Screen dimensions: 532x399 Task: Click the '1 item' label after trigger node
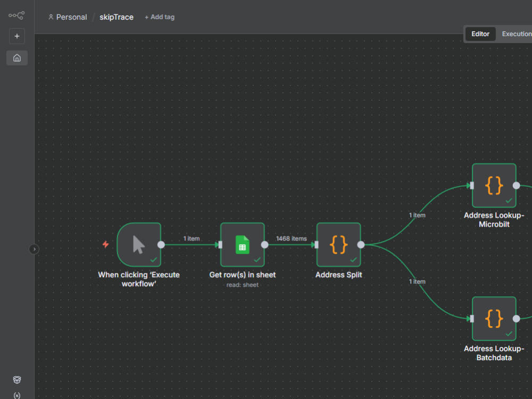coord(192,238)
